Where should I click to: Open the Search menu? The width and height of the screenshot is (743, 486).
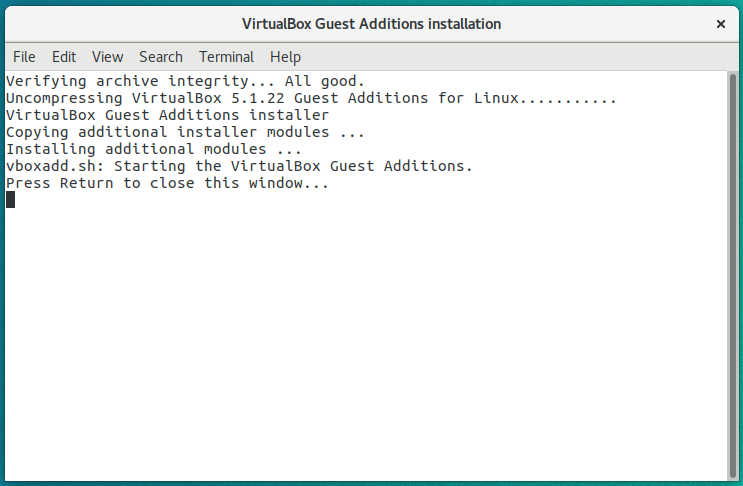coord(161,57)
